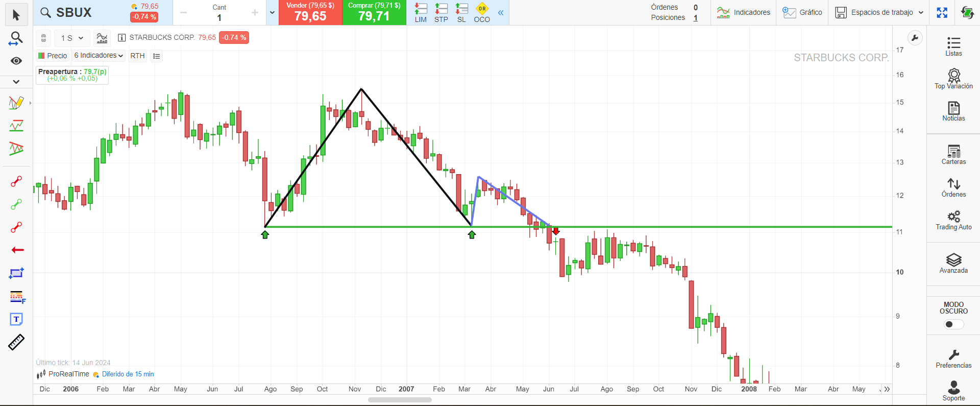Image resolution: width=980 pixels, height=406 pixels.
Task: Set an SL stop loss order
Action: tap(461, 13)
